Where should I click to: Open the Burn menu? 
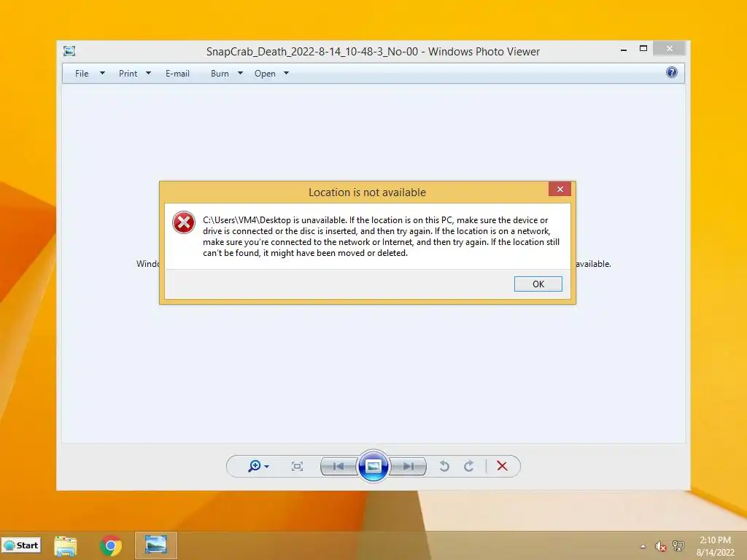tap(220, 74)
